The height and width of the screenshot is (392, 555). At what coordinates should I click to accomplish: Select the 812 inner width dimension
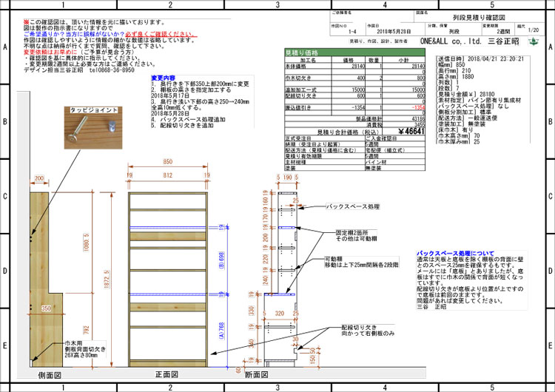click(168, 175)
